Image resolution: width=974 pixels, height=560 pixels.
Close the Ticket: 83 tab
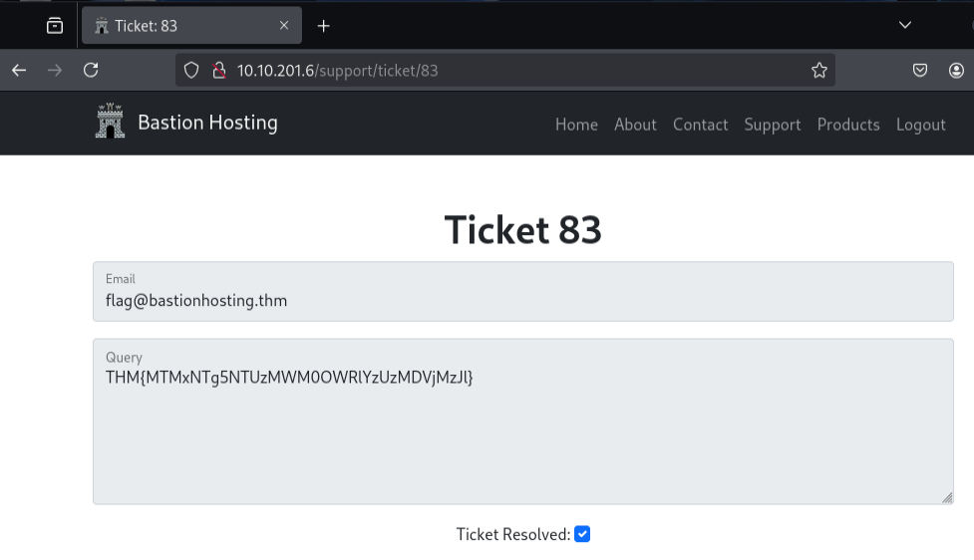point(284,26)
